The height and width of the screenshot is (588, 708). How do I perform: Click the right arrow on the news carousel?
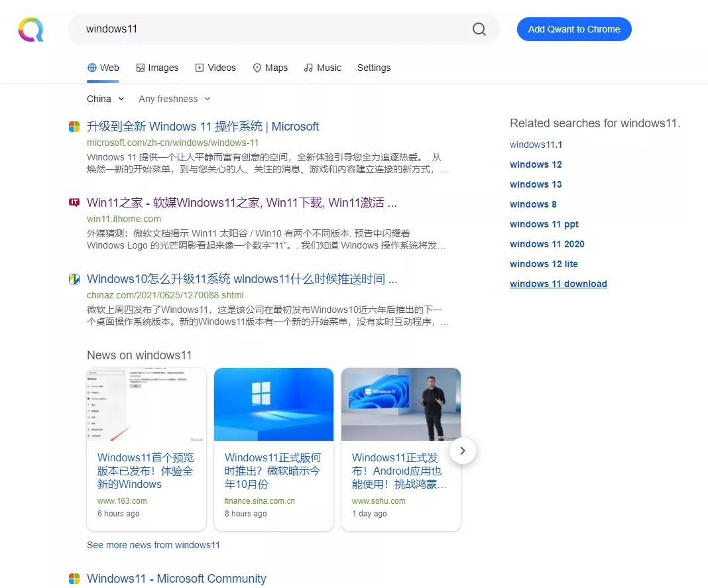point(463,451)
